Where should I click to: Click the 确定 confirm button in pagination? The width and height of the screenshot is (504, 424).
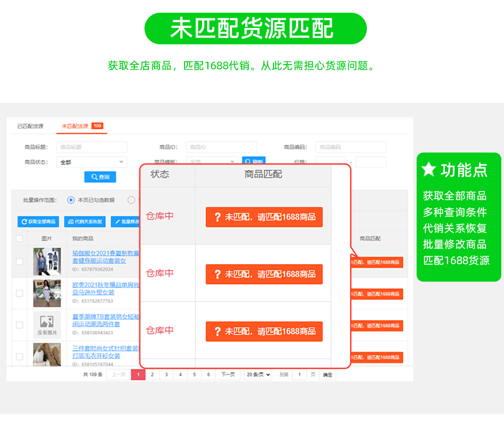click(328, 375)
